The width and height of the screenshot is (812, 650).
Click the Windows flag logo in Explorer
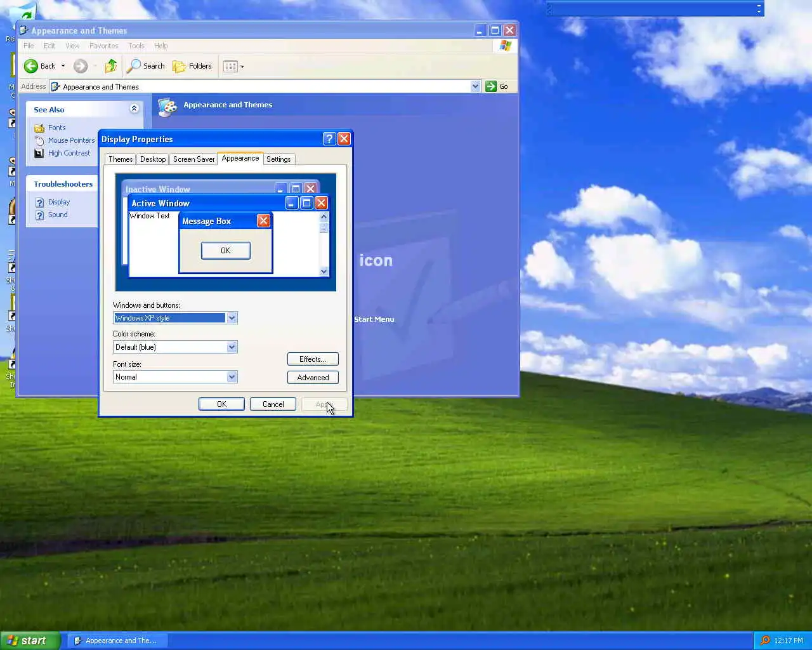(x=506, y=46)
